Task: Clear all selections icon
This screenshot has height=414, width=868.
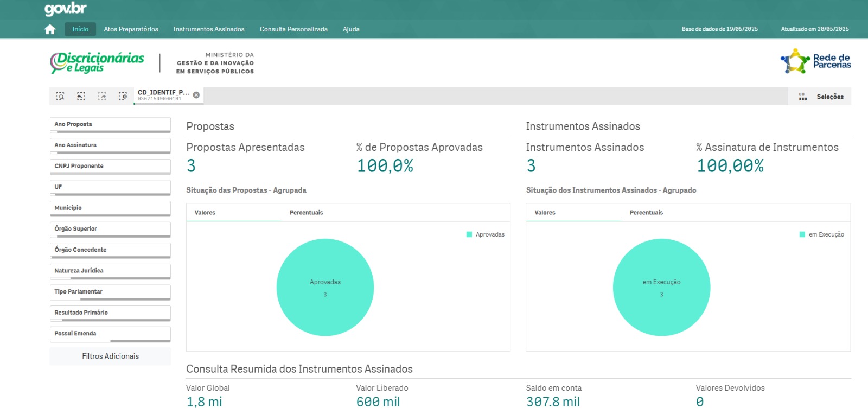Action: [x=123, y=96]
